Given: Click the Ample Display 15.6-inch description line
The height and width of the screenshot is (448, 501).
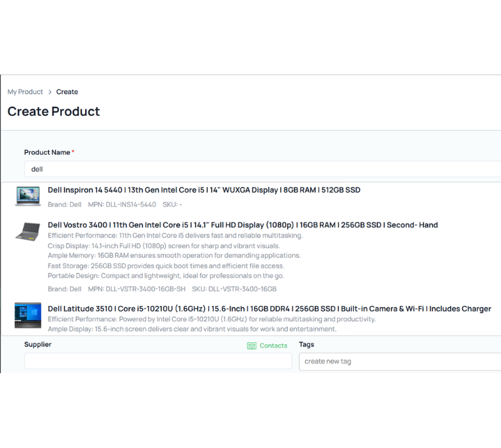Looking at the screenshot, I should tap(192, 329).
